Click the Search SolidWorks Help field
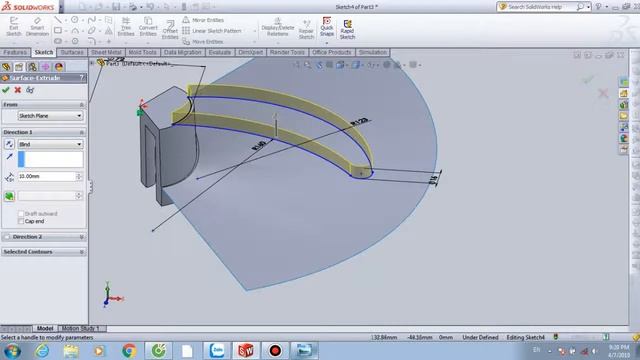Viewport: 640px width, 360px height. [x=539, y=7]
